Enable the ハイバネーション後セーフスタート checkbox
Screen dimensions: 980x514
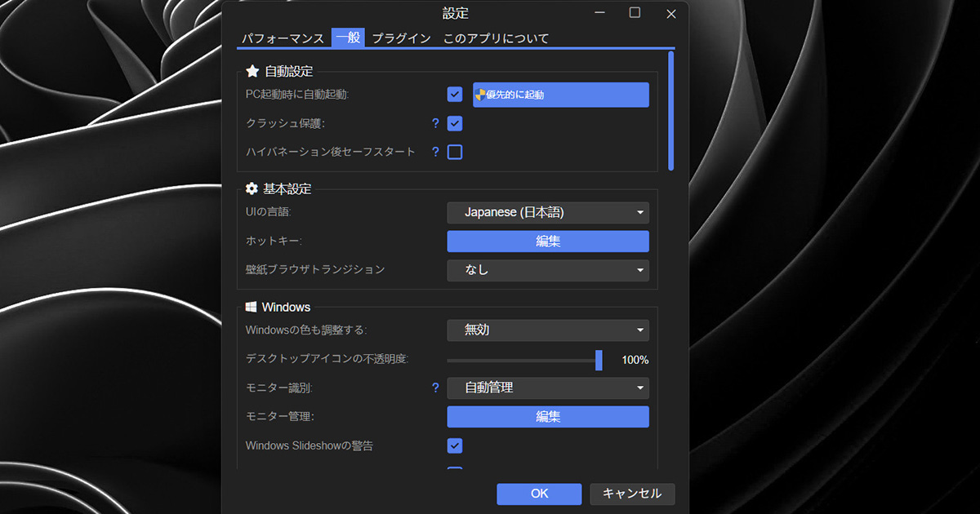pyautogui.click(x=455, y=152)
